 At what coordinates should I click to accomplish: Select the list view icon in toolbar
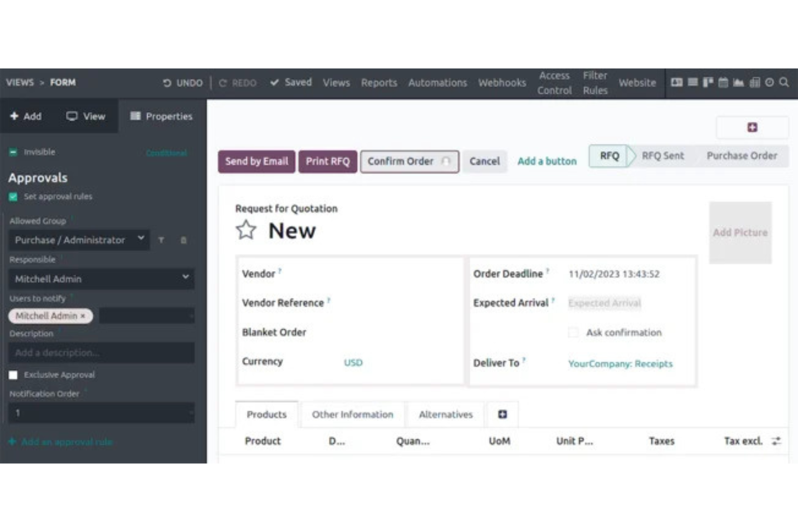point(692,82)
